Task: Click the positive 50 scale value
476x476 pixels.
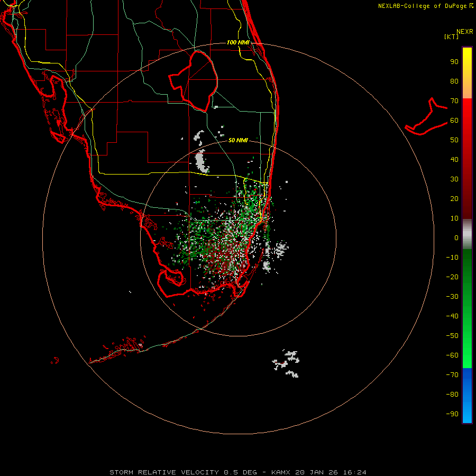Action: click(454, 140)
